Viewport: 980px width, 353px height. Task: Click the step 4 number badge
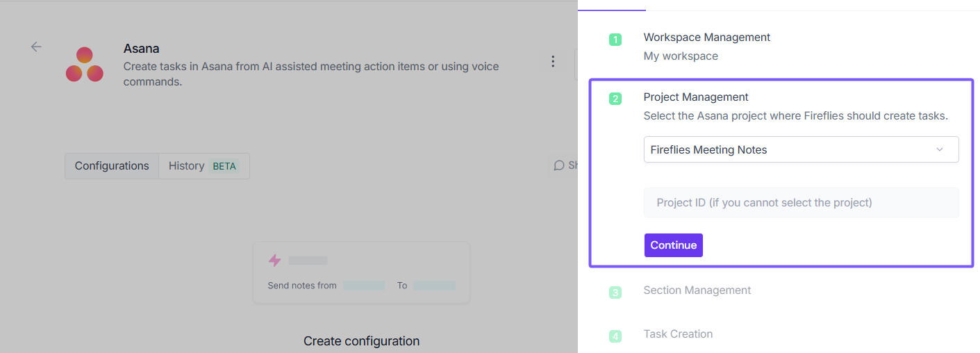click(x=615, y=336)
